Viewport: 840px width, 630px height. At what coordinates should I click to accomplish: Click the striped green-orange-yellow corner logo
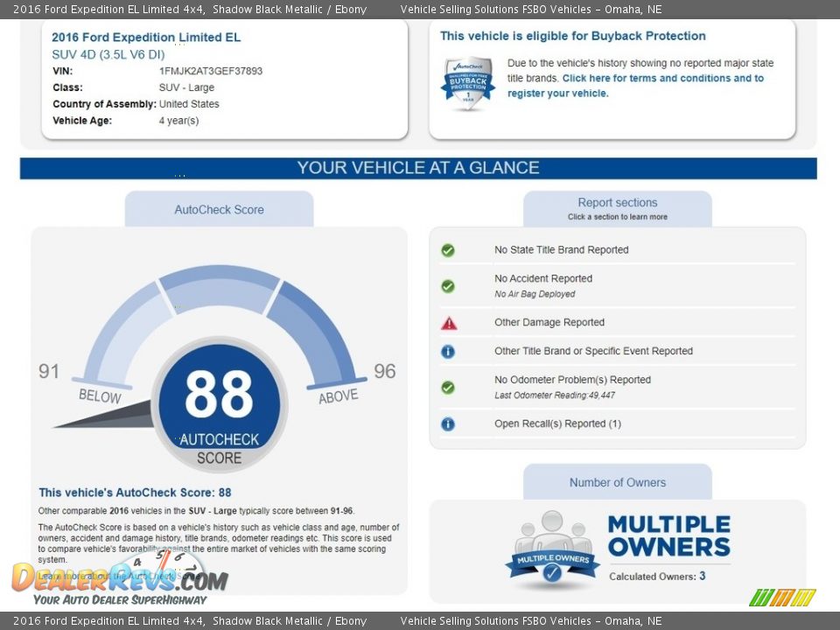(782, 598)
